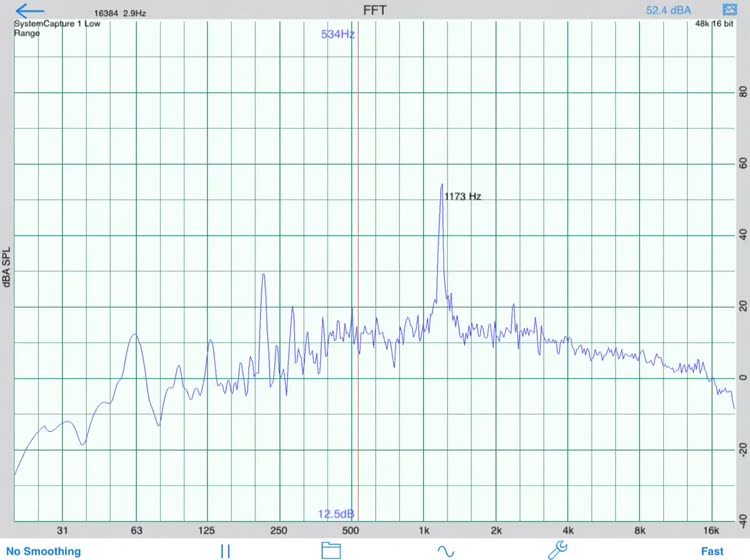Go back with the blue arrow

(x=30, y=11)
